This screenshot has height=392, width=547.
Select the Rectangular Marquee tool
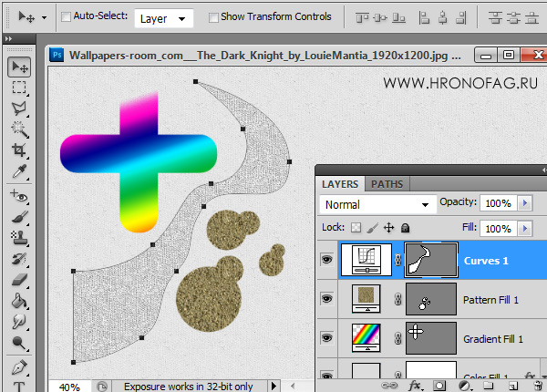pyautogui.click(x=19, y=88)
